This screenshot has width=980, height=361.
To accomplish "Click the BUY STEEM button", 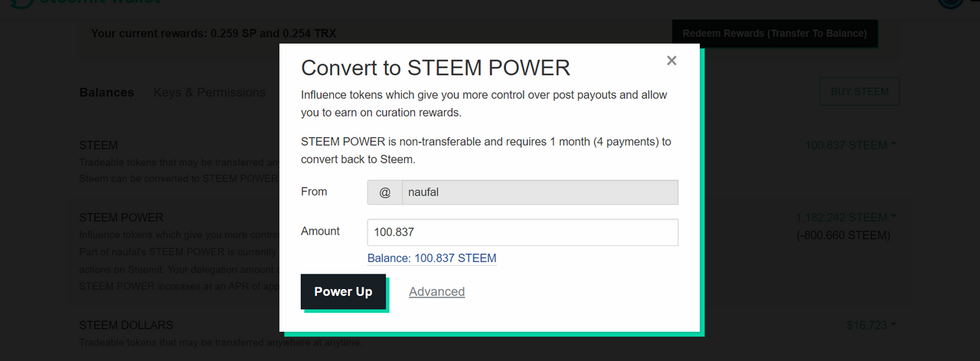I will (860, 91).
